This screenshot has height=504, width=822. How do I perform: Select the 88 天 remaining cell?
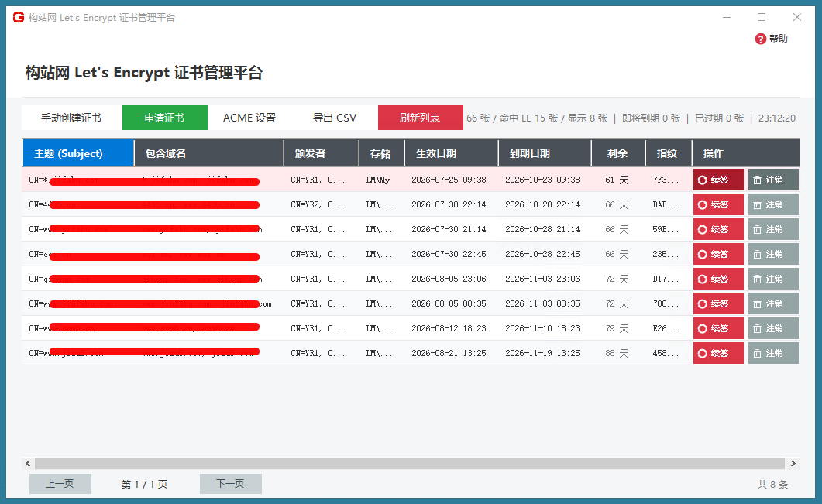(617, 353)
